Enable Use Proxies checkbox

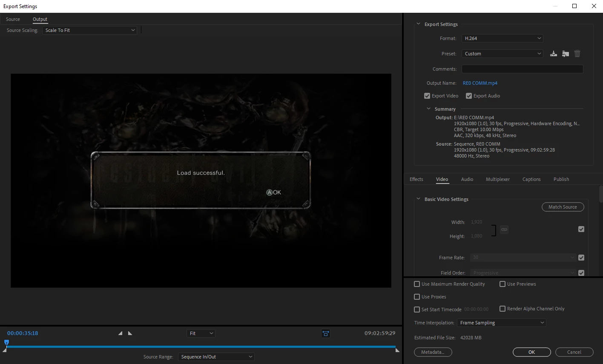point(417,297)
